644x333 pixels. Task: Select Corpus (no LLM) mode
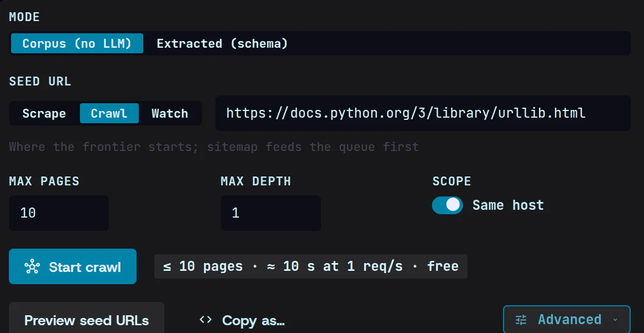77,43
